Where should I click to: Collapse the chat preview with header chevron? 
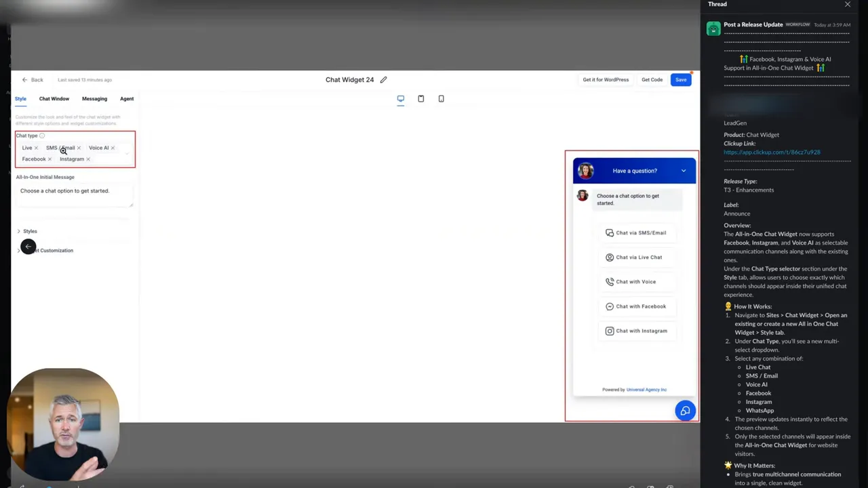point(684,171)
